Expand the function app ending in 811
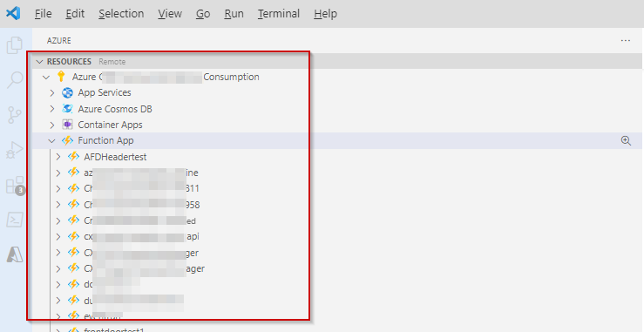The width and height of the screenshot is (644, 332). click(x=58, y=188)
